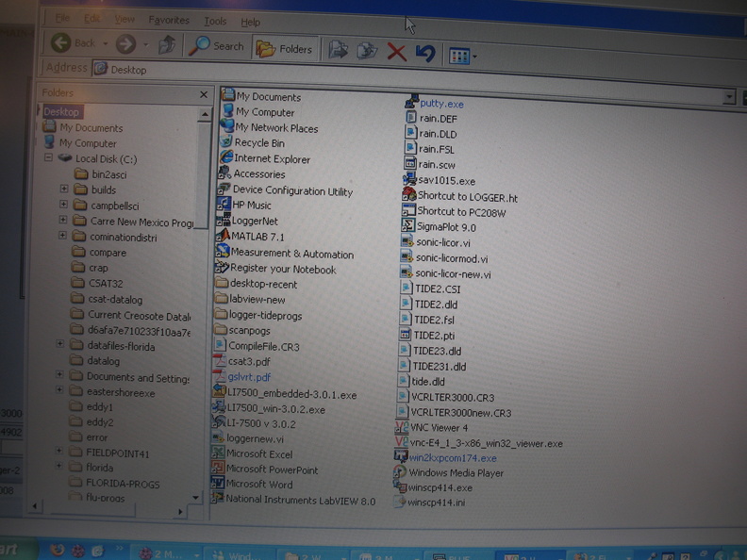Click the red Delete icon
The height and width of the screenshot is (560, 747).
click(x=396, y=53)
